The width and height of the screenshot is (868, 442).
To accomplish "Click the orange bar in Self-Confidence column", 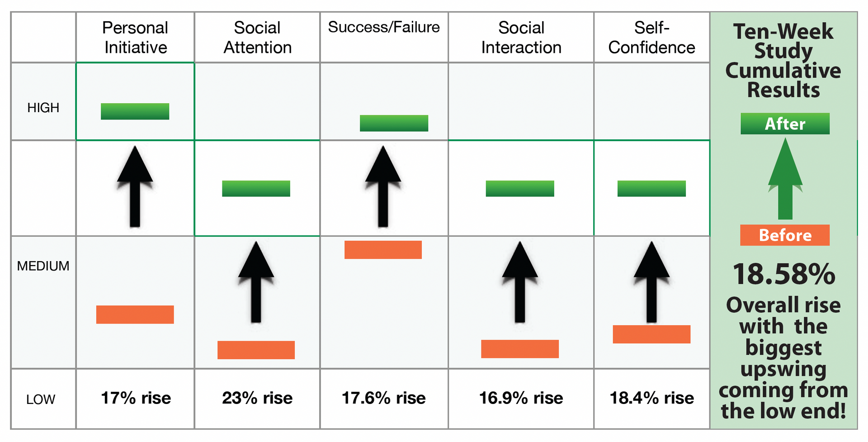I will pyautogui.click(x=651, y=334).
